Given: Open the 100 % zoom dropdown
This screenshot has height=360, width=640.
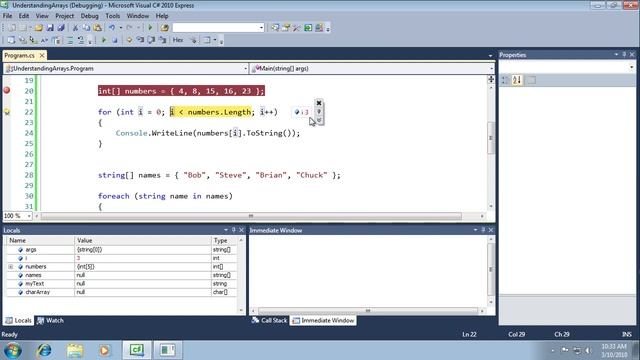Looking at the screenshot, I should coord(29,216).
